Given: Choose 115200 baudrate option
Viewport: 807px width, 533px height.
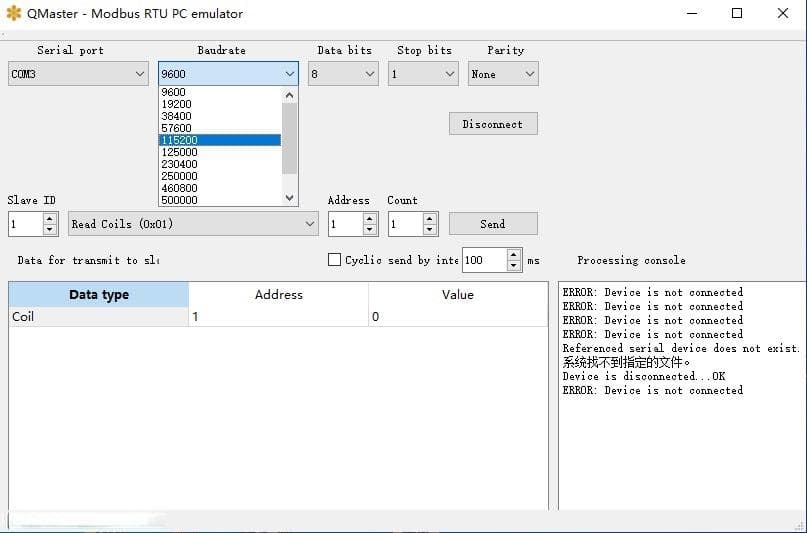Looking at the screenshot, I should 220,140.
